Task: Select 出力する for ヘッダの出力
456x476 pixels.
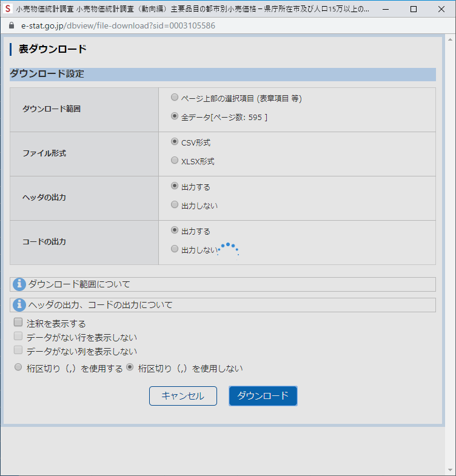Action: (175, 186)
